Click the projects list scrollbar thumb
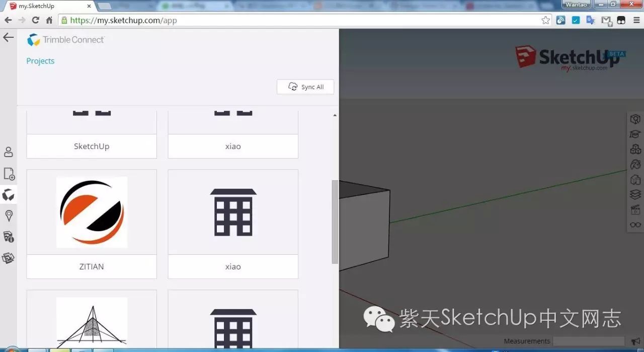Image resolution: width=644 pixels, height=352 pixels. tap(335, 222)
